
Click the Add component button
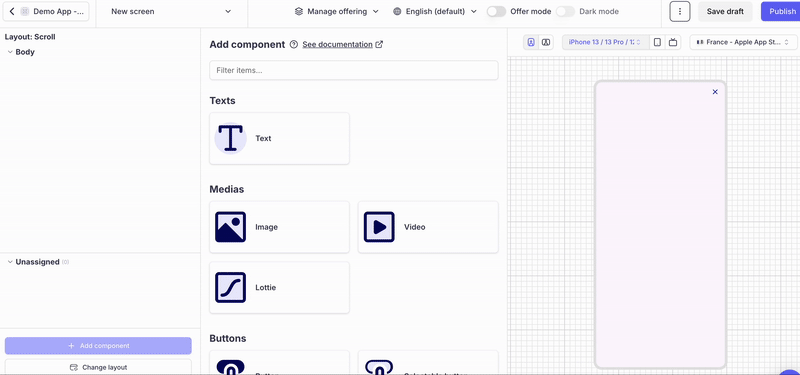click(x=98, y=346)
